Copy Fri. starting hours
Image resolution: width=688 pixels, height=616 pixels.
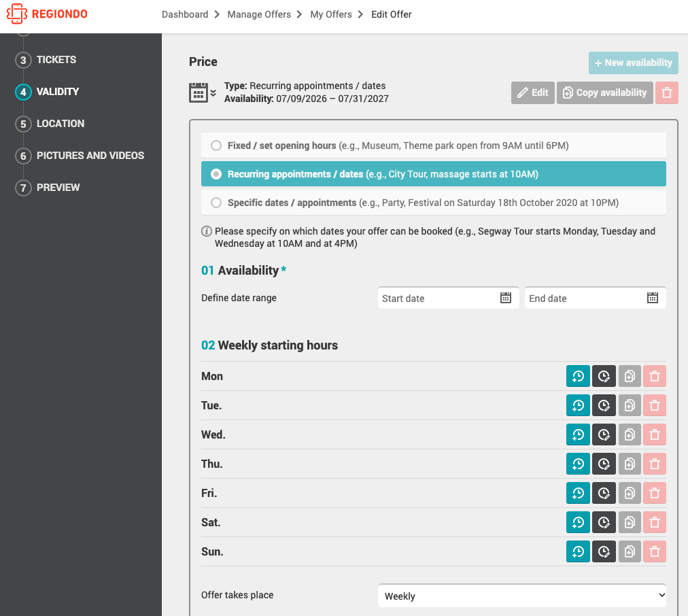coord(630,493)
